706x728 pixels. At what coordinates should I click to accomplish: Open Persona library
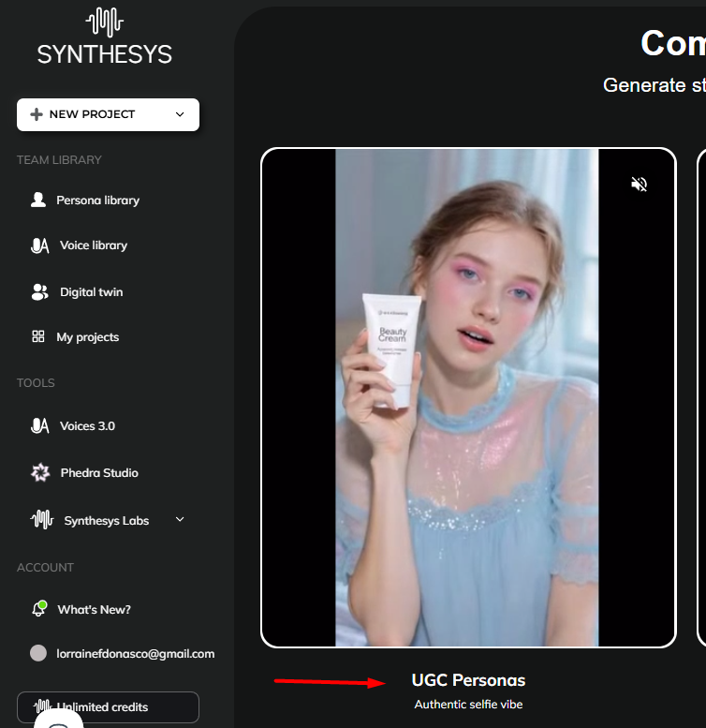(x=98, y=201)
